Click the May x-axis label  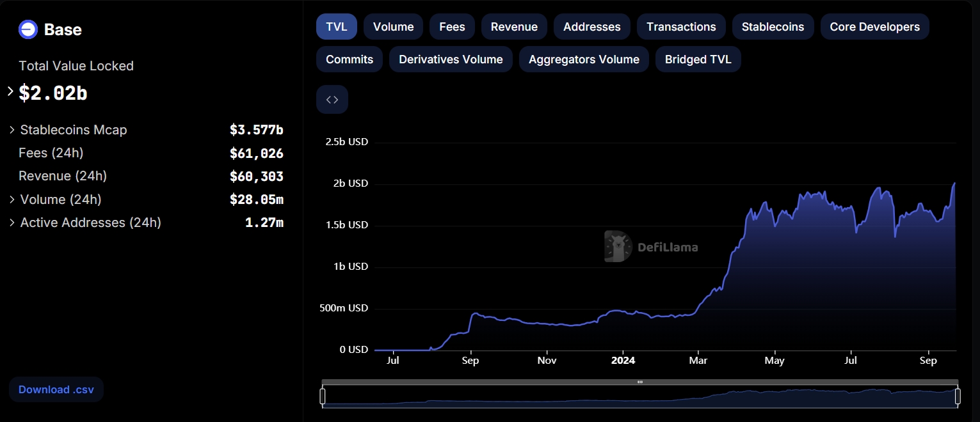(x=775, y=361)
